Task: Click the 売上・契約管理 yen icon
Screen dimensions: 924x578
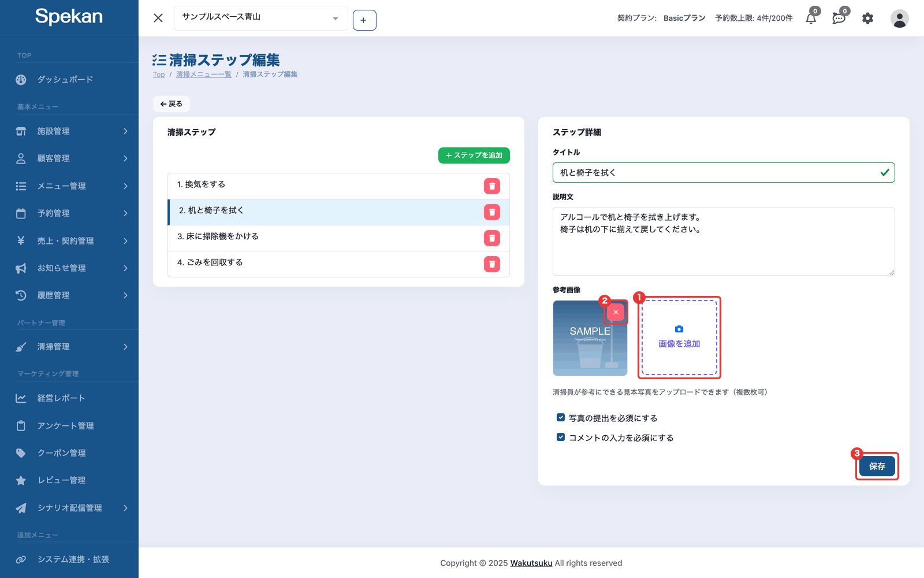Action: pos(21,241)
